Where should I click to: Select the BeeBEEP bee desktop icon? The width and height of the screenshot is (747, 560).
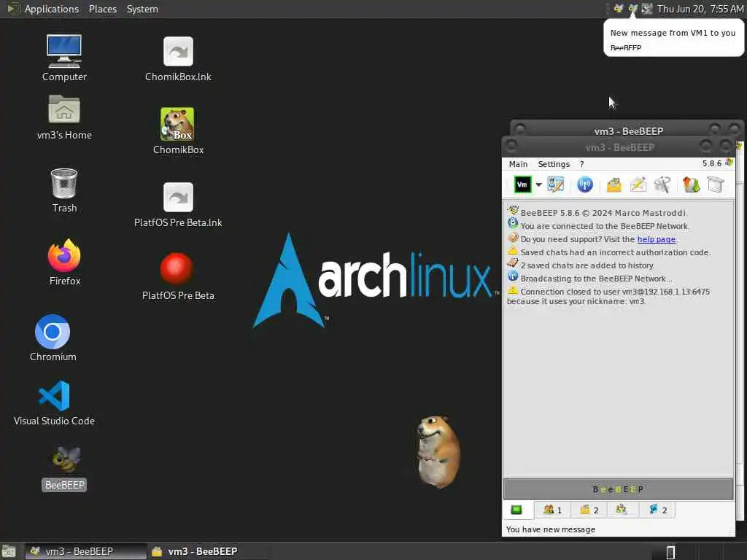[x=64, y=467]
